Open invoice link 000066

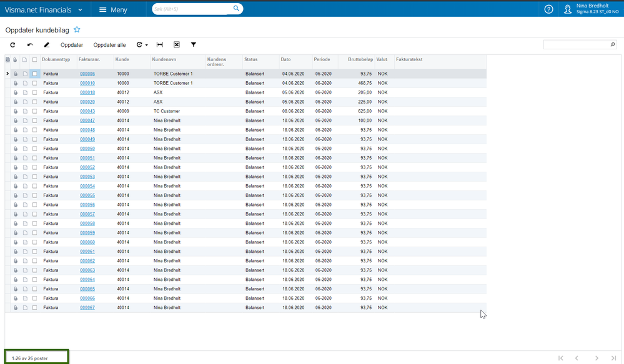coord(87,298)
